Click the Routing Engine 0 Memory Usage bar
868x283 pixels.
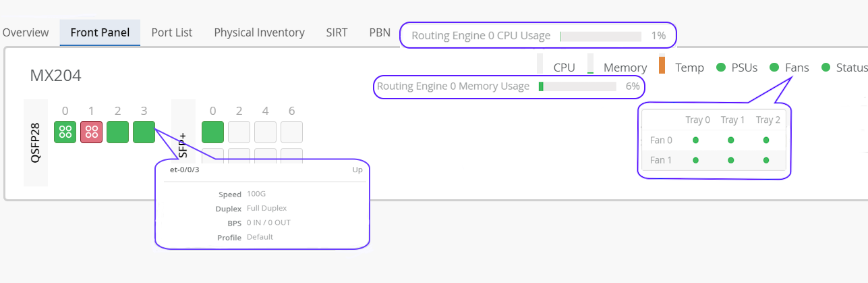(x=577, y=86)
